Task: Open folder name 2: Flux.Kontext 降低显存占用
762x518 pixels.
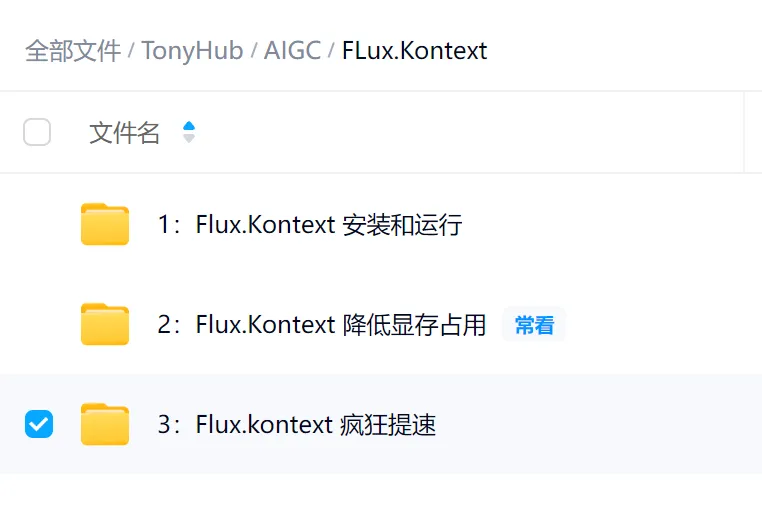Action: tap(322, 325)
